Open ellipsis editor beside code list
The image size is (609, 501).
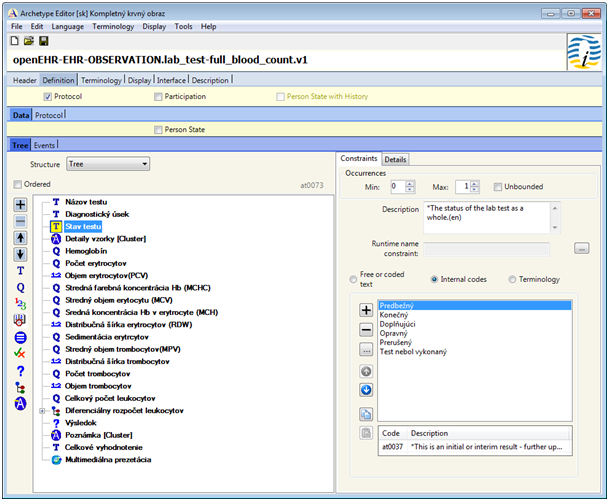coord(366,350)
